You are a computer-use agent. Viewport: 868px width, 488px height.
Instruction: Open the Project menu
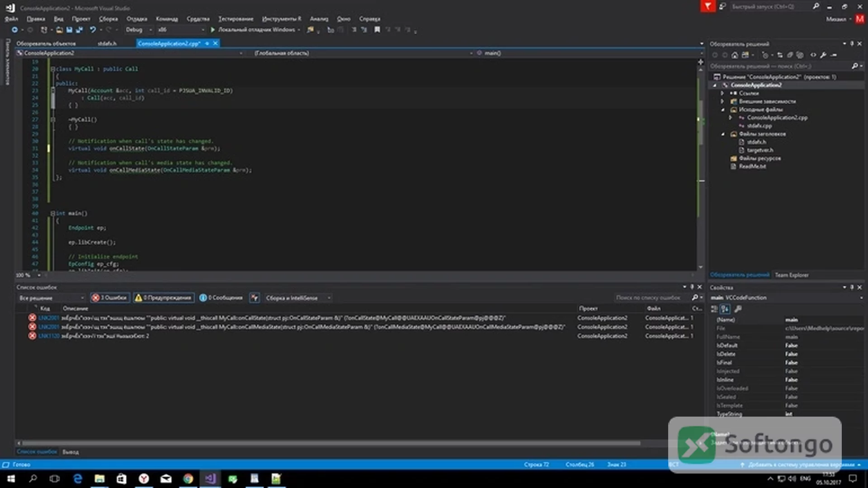tap(81, 19)
